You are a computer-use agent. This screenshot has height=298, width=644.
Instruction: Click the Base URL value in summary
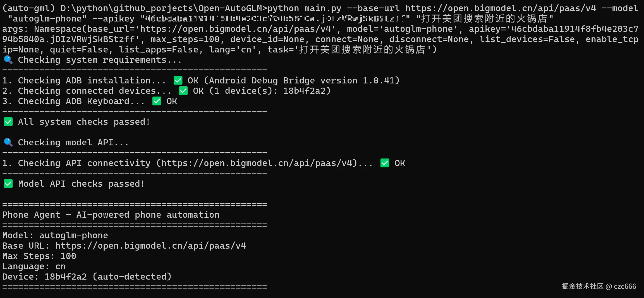150,246
